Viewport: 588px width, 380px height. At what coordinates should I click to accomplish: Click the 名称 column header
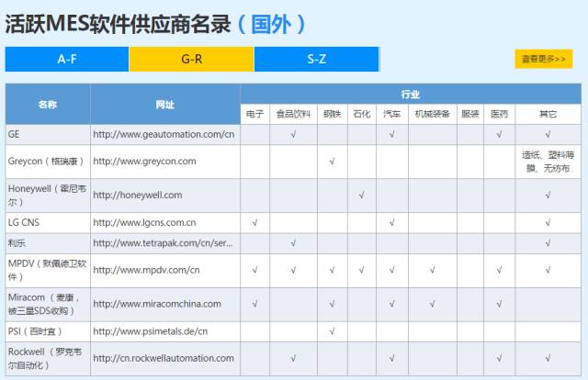click(x=48, y=105)
